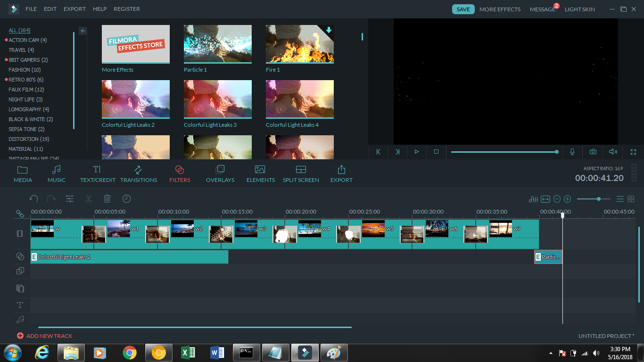Open Google Chrome from taskbar
644x362 pixels.
coord(130,353)
